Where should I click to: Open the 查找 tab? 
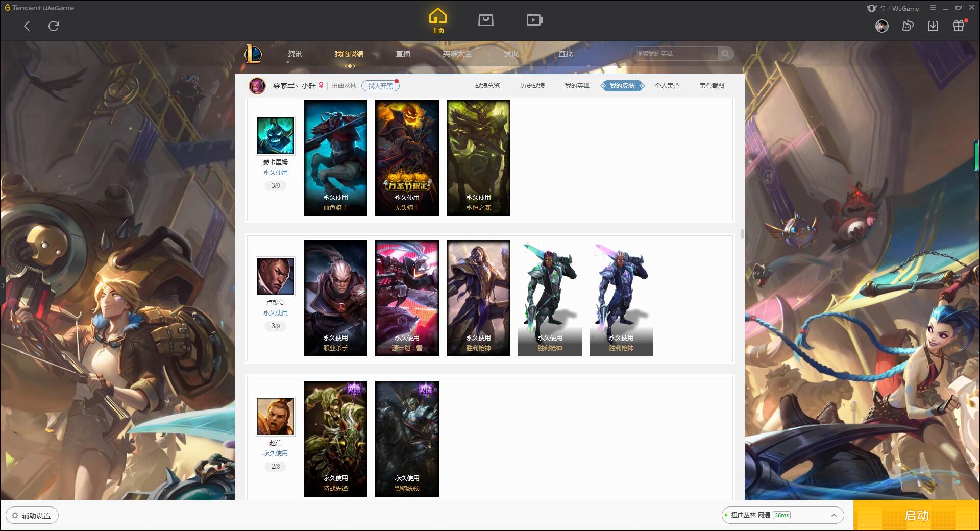click(565, 54)
